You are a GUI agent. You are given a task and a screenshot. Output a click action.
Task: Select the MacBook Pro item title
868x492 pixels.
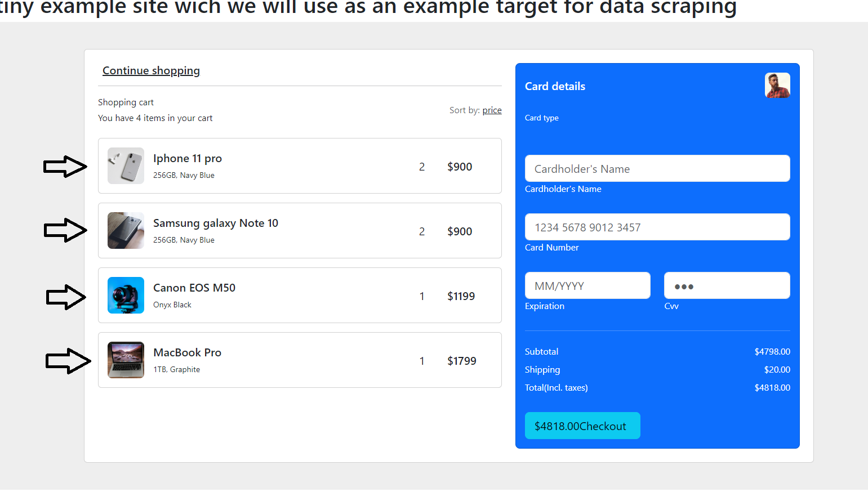click(187, 352)
